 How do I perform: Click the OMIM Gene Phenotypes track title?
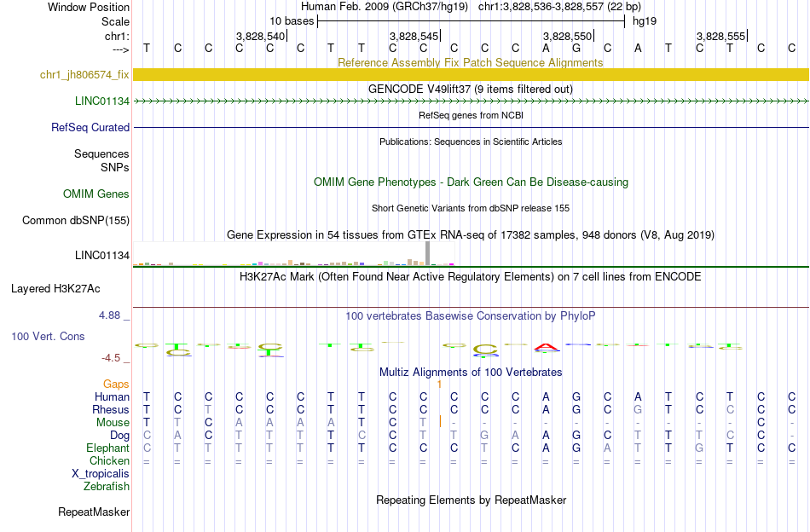471,182
